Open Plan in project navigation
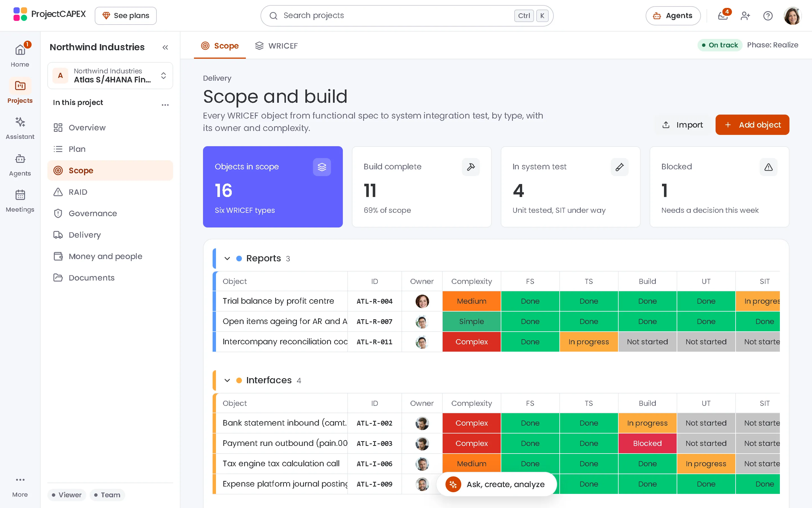Viewport: 812px width, 508px height. click(110, 149)
